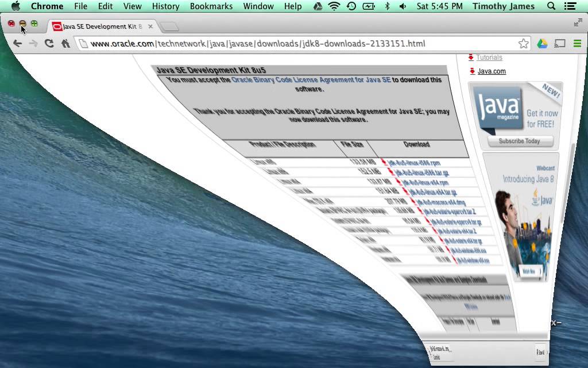The image size is (588, 368).
Task: Open Oracle Binary Code License Agreement link
Action: pyautogui.click(x=311, y=79)
